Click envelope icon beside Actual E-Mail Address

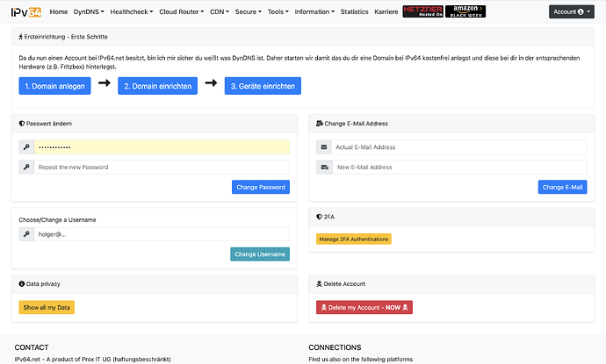[x=324, y=146]
